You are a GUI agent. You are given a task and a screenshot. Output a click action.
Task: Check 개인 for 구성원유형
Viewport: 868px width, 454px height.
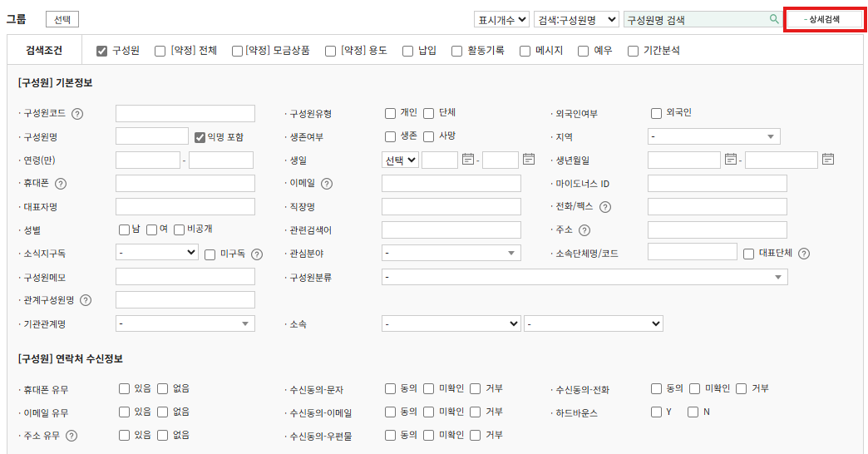pos(390,113)
